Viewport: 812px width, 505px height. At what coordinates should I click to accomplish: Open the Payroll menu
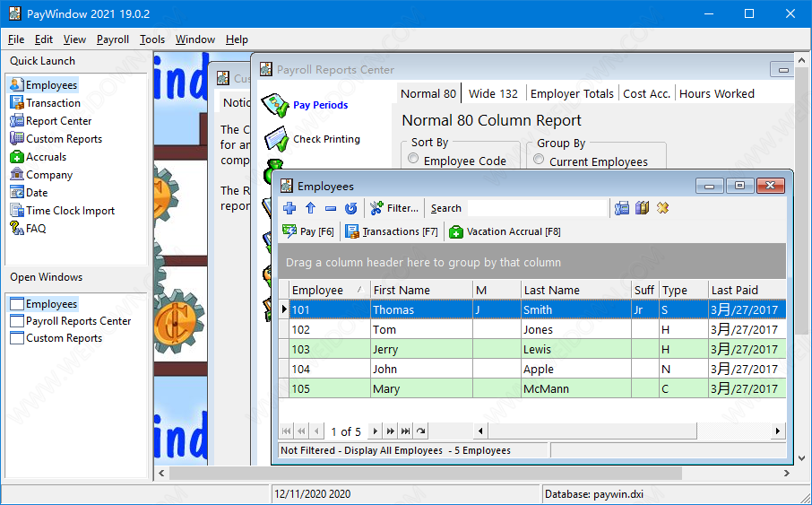coord(113,39)
